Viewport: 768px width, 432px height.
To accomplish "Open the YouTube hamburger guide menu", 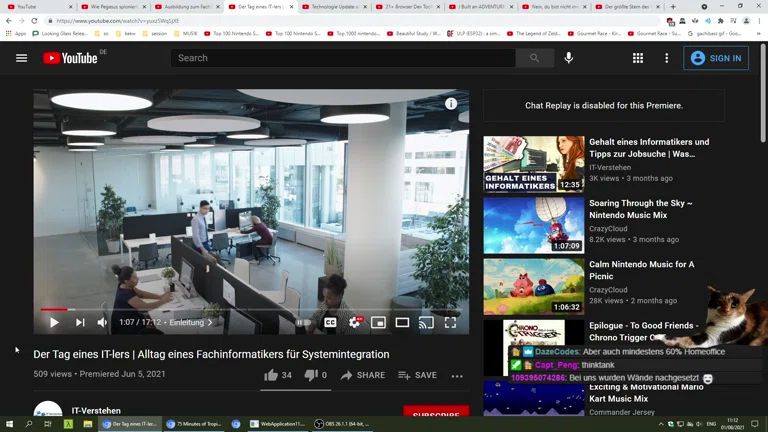I will pyautogui.click(x=21, y=58).
